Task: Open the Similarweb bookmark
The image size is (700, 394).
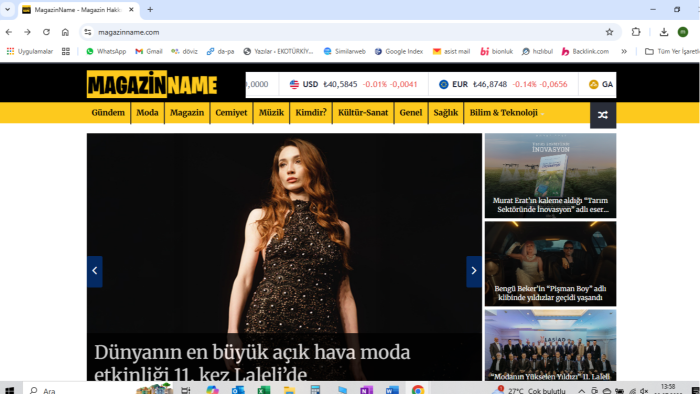Action: tap(345, 51)
